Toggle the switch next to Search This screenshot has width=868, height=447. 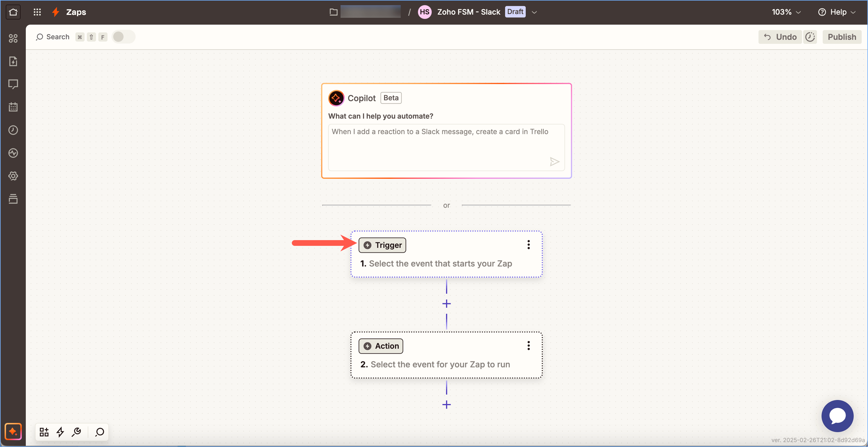(123, 37)
